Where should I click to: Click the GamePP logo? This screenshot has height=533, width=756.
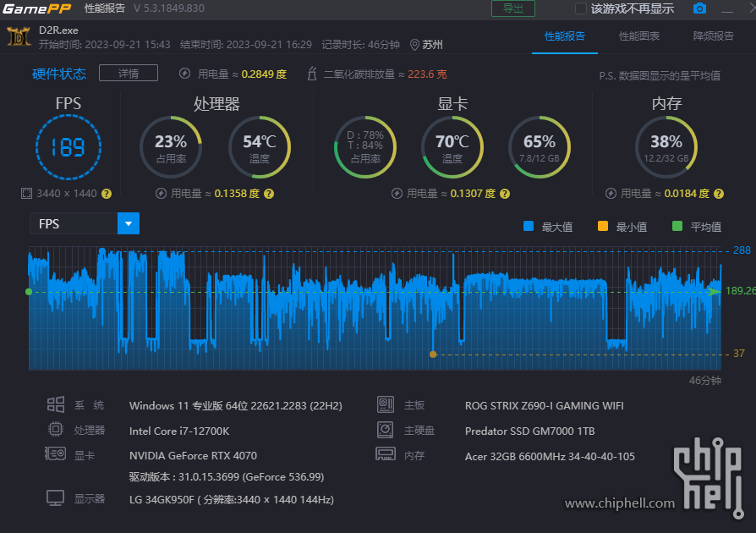click(37, 8)
